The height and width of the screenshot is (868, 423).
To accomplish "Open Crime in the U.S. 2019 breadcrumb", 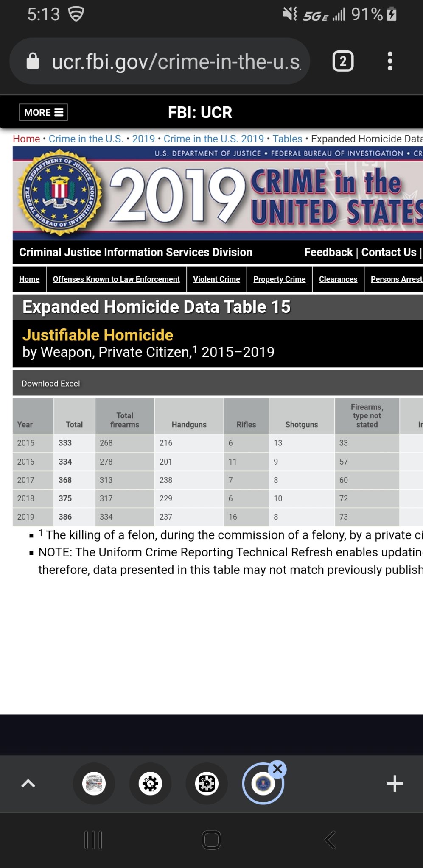I will point(213,139).
